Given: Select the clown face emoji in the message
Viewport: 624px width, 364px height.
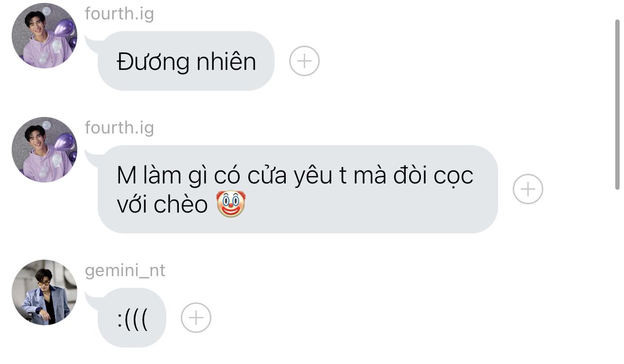Looking at the screenshot, I should (231, 204).
